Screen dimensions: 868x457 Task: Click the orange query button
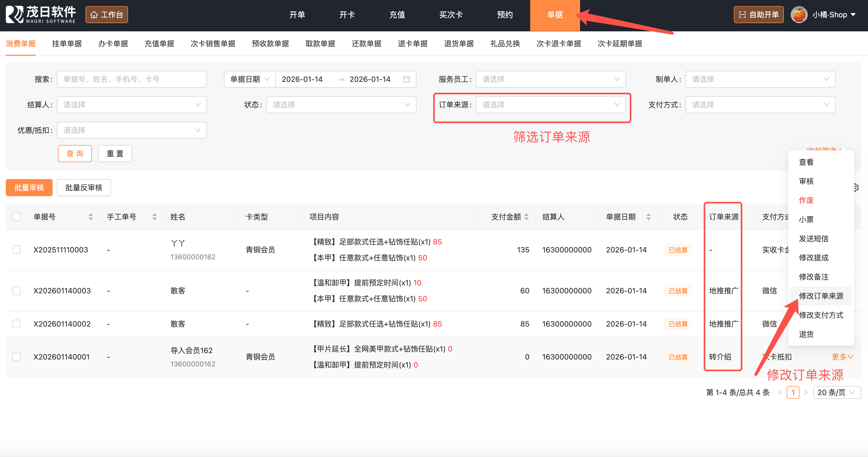coord(75,154)
